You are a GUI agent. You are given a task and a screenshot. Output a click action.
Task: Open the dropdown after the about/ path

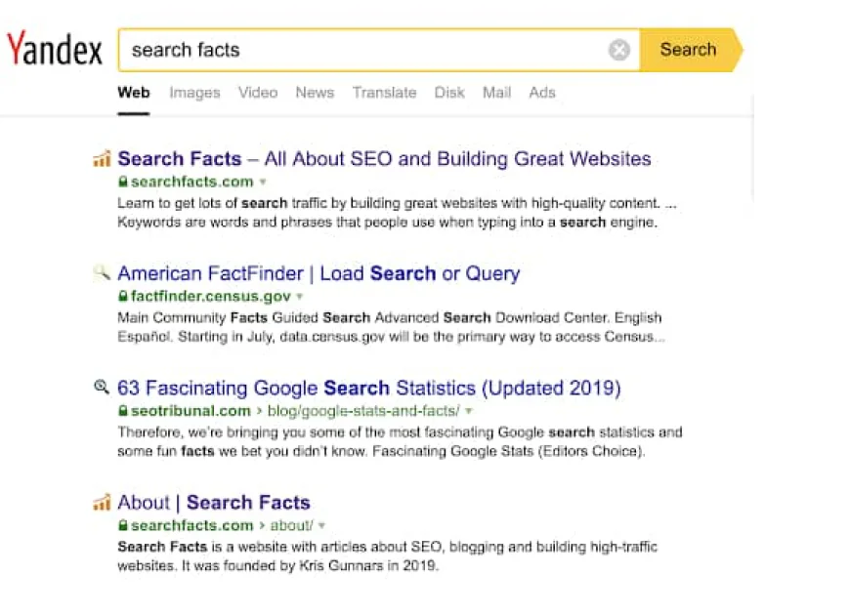321,524
